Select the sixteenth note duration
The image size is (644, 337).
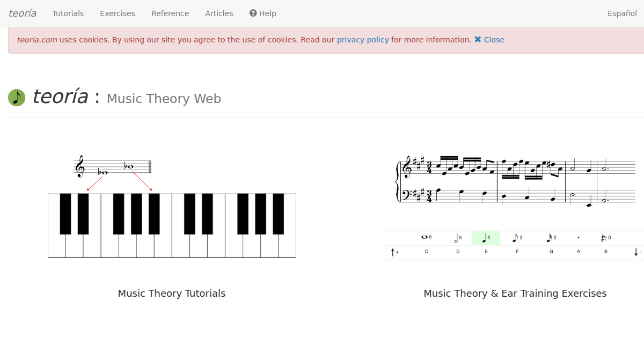[x=551, y=238]
